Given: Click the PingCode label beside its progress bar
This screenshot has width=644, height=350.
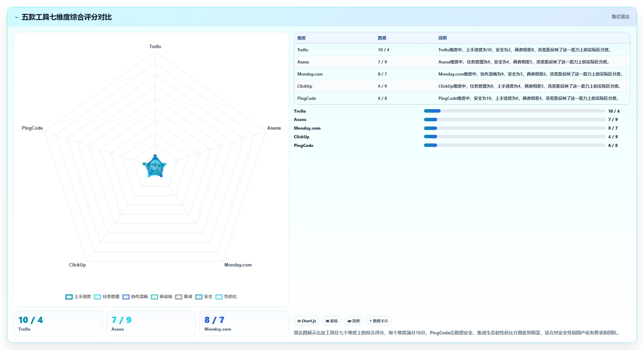Looking at the screenshot, I should 304,146.
